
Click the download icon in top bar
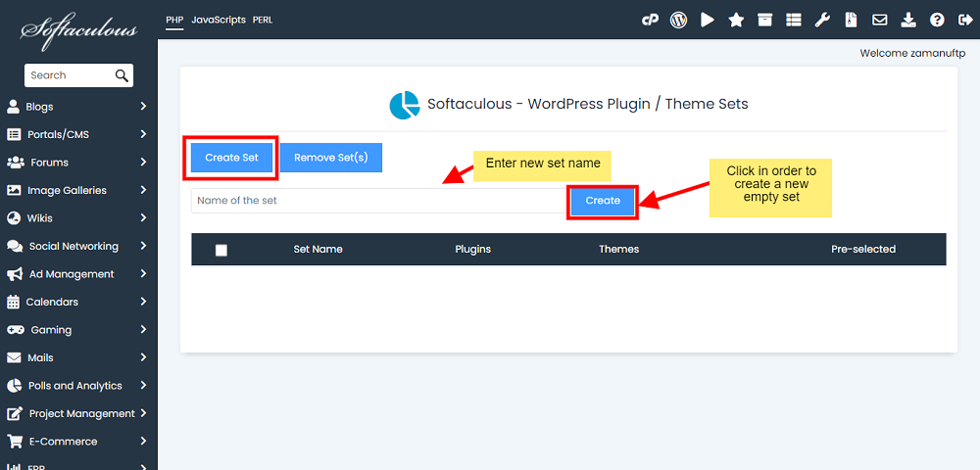pyautogui.click(x=908, y=20)
